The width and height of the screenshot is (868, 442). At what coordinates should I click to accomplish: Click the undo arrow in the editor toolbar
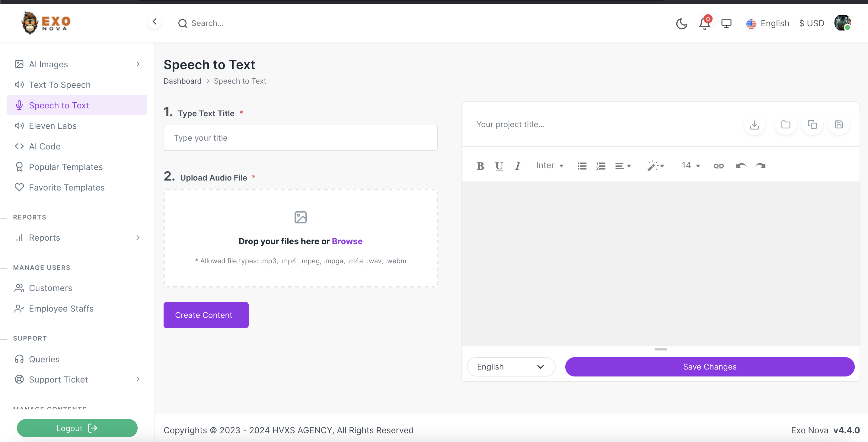[x=741, y=166]
